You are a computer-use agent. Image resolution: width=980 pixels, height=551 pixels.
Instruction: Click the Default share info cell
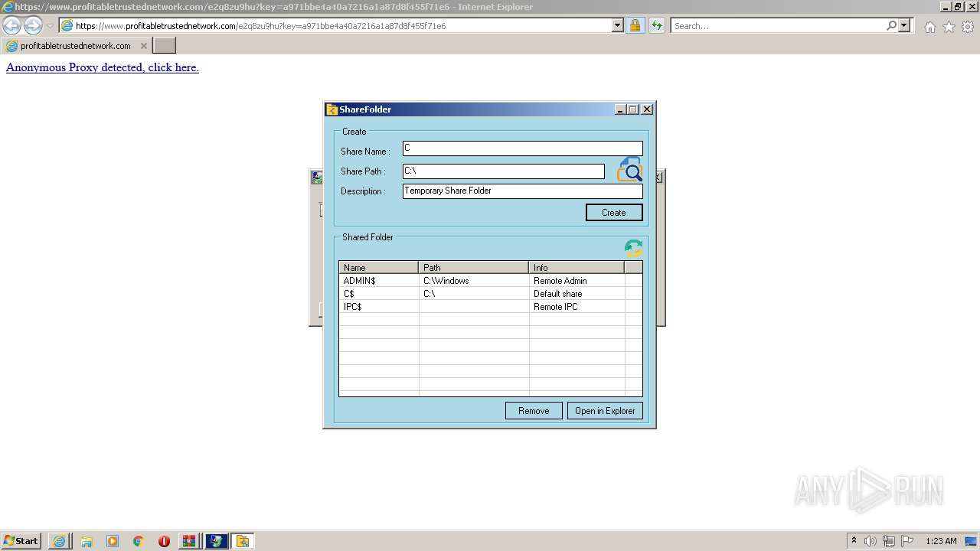click(x=558, y=294)
